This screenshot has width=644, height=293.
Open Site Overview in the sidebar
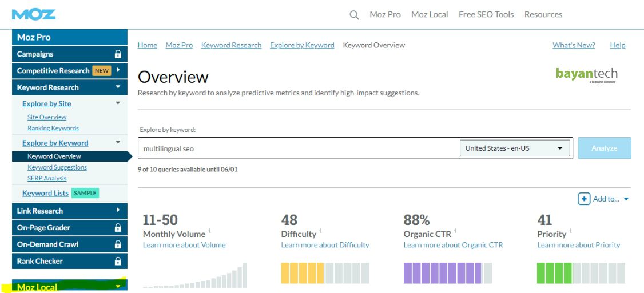[47, 117]
